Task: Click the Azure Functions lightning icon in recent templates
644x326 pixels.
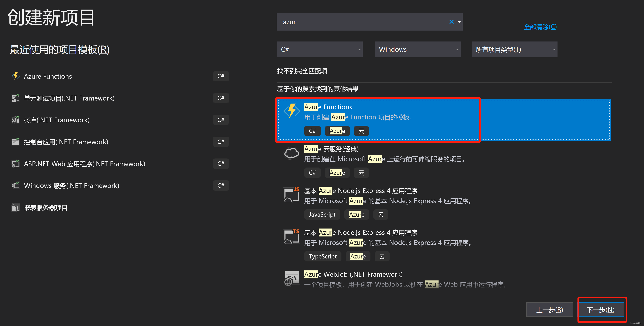Action: tap(15, 76)
